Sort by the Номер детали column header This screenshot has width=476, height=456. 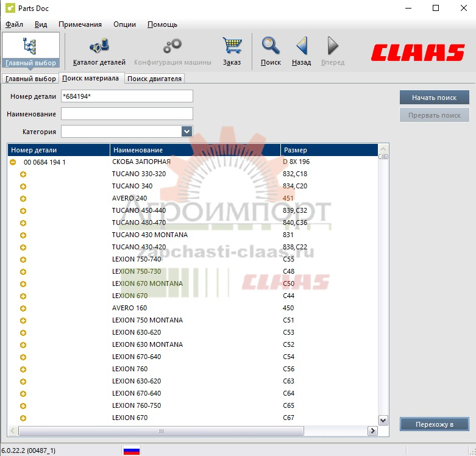[59, 150]
